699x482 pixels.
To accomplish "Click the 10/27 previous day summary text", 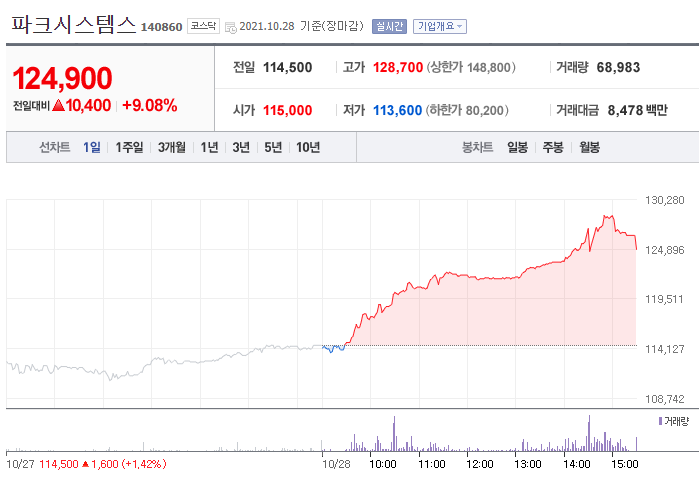I will click(86, 464).
